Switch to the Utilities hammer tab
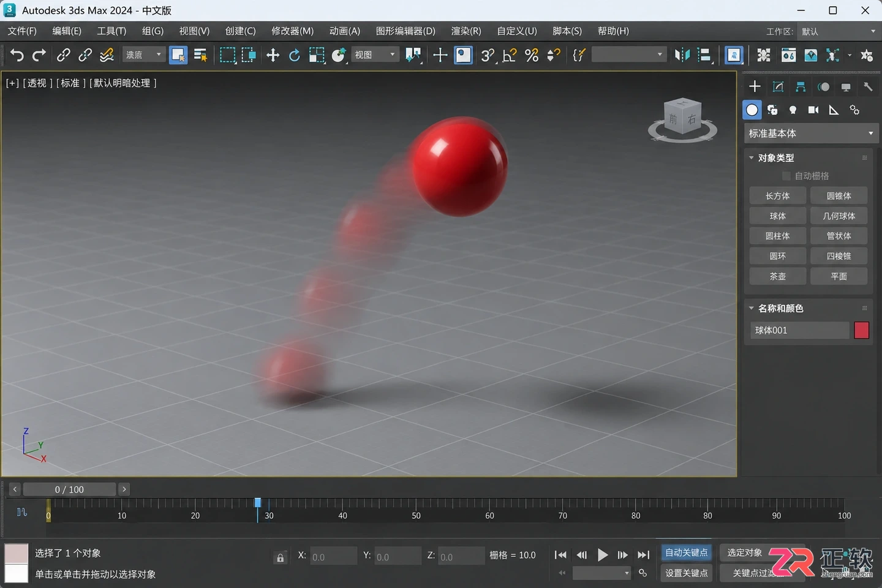The width and height of the screenshot is (882, 588). pyautogui.click(x=868, y=86)
